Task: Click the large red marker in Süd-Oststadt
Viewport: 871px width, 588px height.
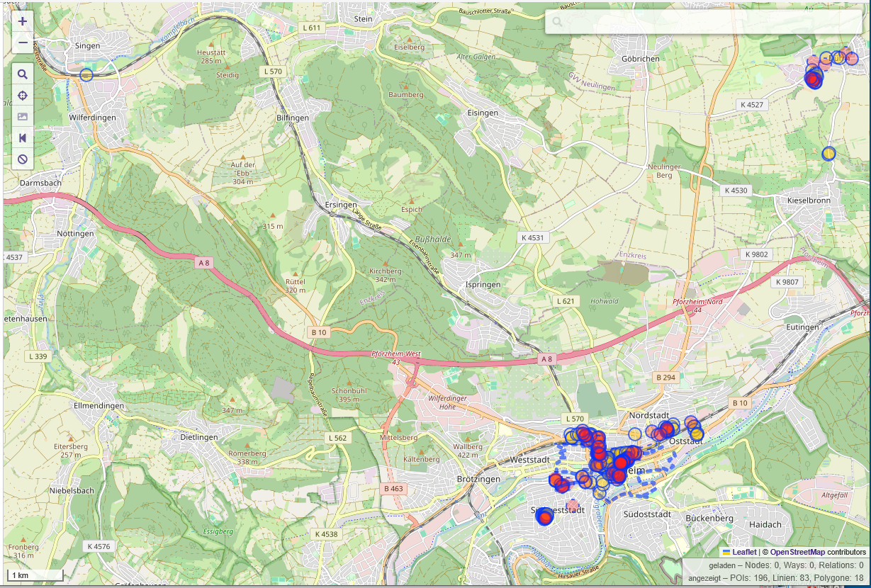Action: [544, 518]
